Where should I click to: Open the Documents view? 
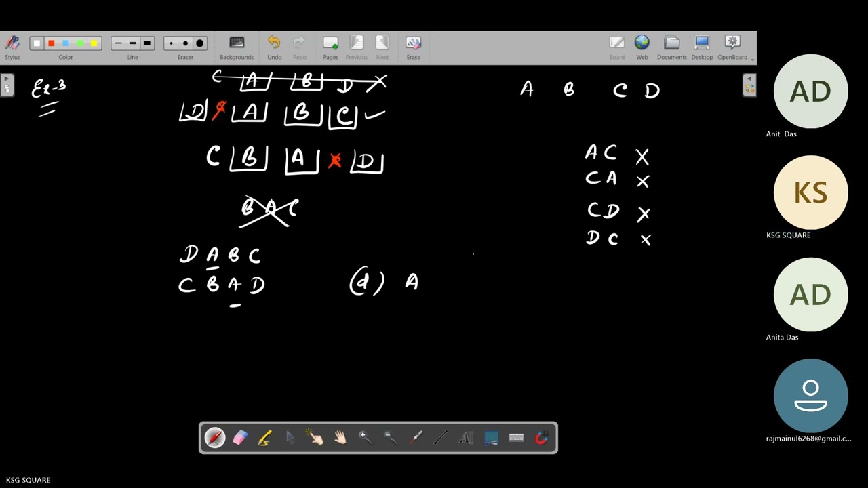(x=671, y=47)
